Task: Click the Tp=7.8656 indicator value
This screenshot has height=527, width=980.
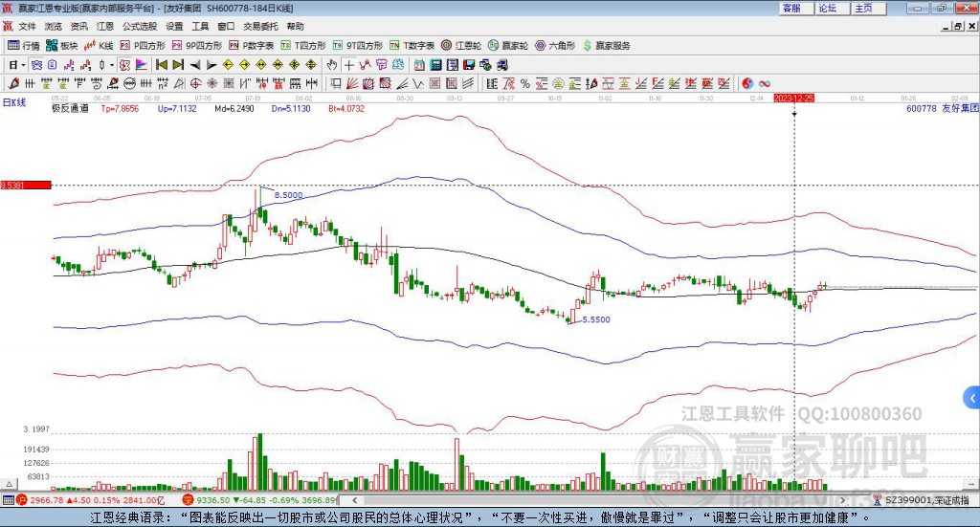Action: coord(120,109)
